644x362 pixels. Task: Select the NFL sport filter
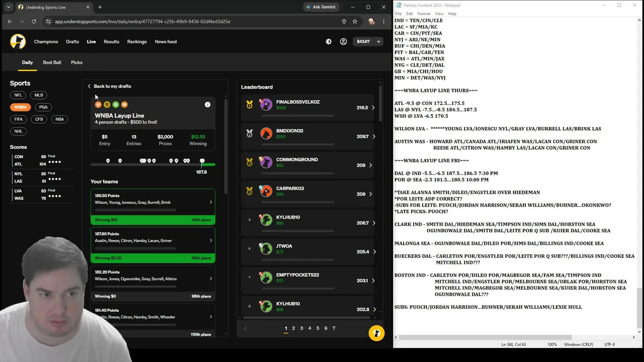[x=18, y=95]
